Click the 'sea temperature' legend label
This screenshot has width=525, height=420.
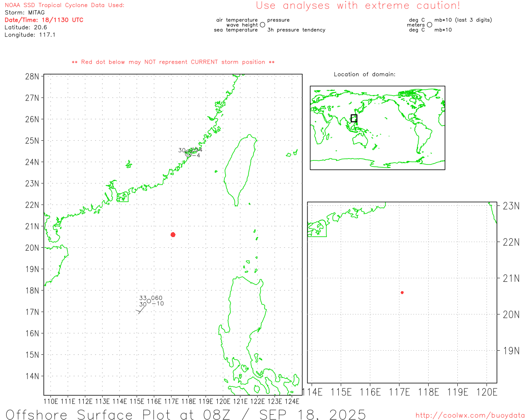point(236,30)
